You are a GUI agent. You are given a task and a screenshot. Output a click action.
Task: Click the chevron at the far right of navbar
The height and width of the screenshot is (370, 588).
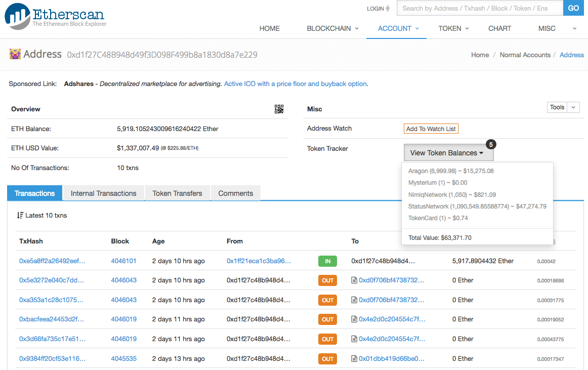coord(574,28)
